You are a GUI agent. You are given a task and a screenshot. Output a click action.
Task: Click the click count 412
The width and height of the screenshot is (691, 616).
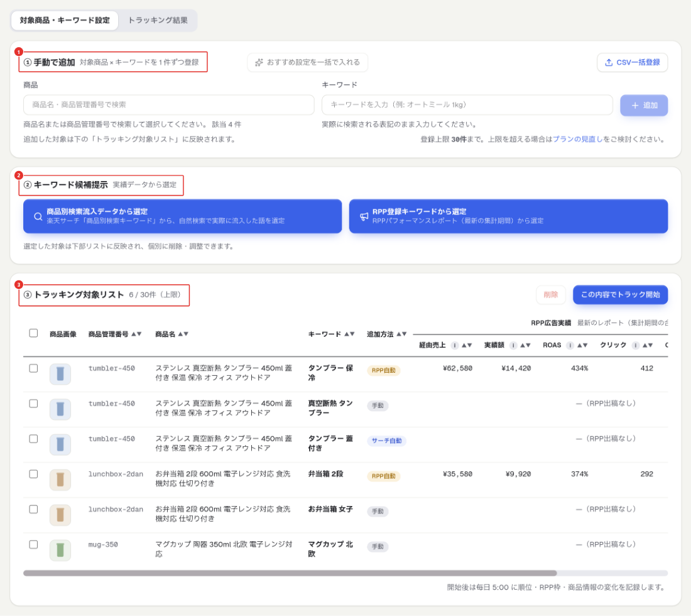click(646, 368)
